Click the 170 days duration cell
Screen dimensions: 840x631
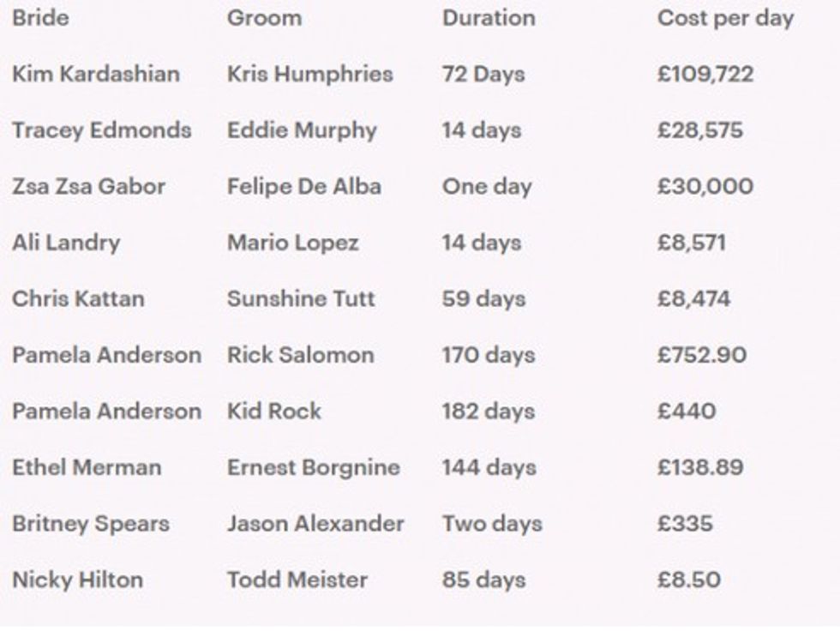click(x=488, y=355)
